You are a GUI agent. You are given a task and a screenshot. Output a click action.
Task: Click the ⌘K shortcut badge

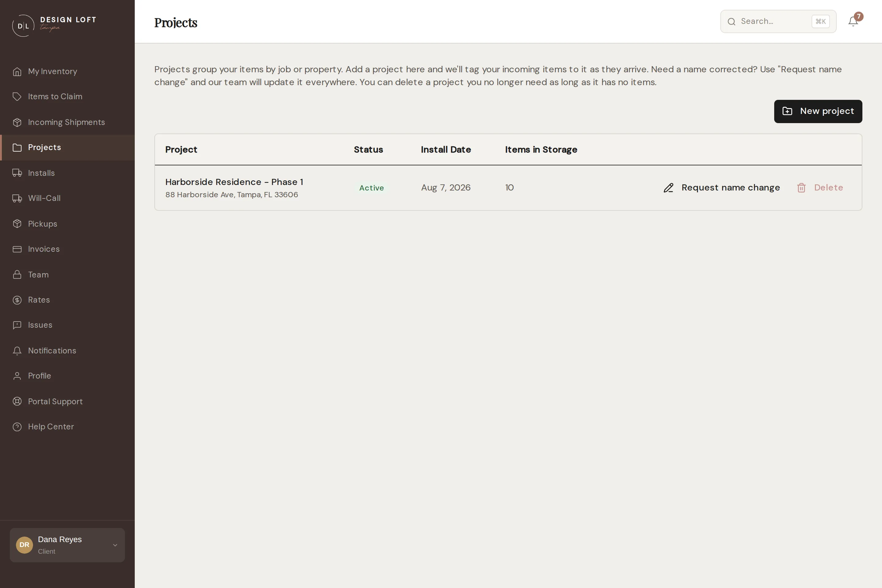click(820, 21)
